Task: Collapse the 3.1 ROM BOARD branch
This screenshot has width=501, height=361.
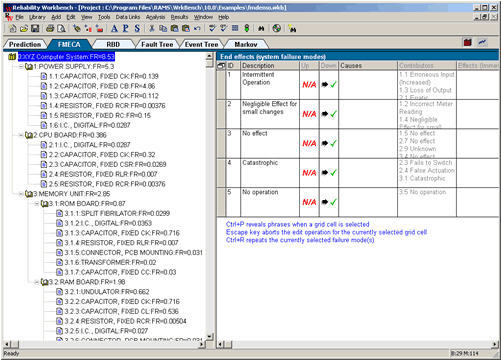Action: tap(36, 203)
